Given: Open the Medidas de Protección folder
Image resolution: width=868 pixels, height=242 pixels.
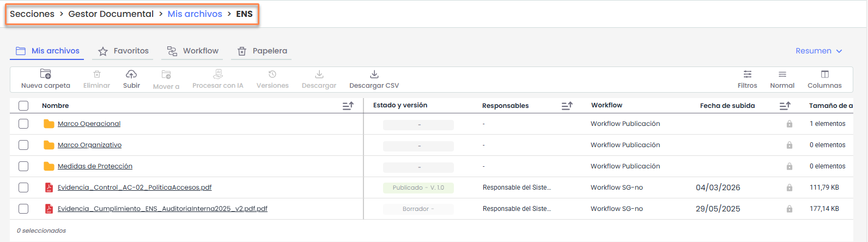Looking at the screenshot, I should (x=95, y=166).
